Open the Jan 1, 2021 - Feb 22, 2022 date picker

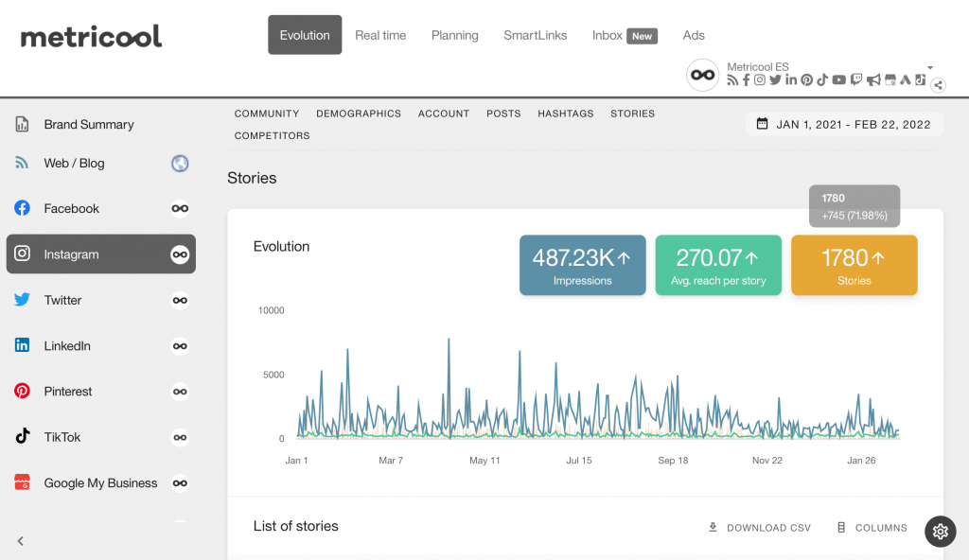point(844,124)
